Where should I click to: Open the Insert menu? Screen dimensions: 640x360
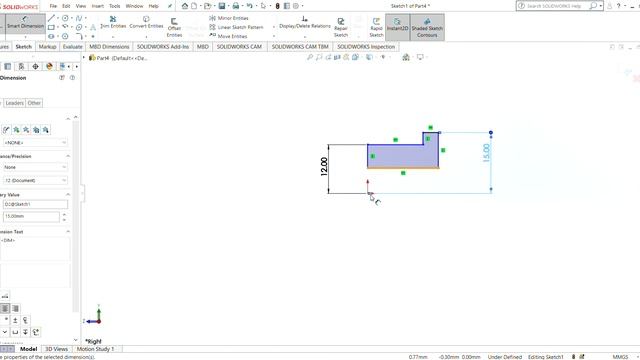tap(98, 6)
